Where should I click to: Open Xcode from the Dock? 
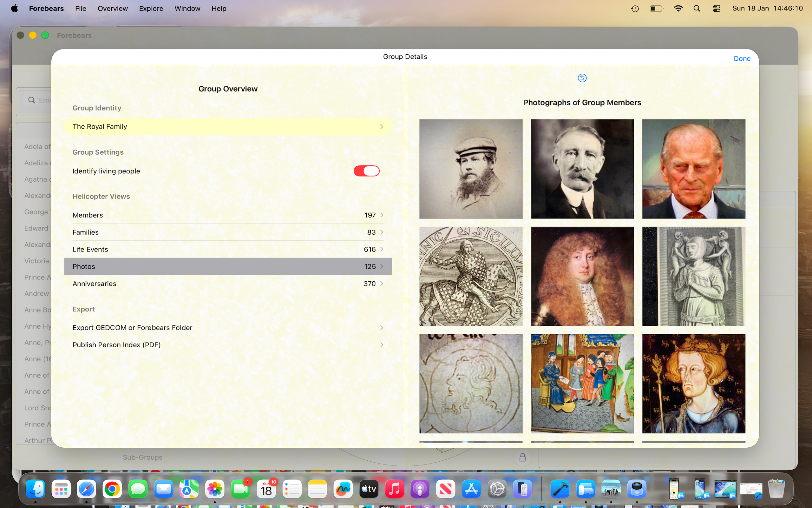point(560,489)
